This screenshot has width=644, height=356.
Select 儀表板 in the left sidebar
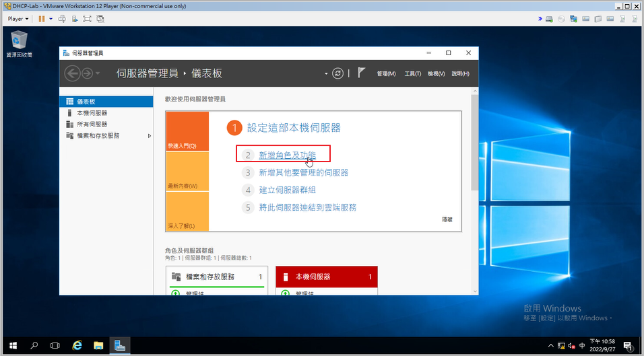coord(106,102)
